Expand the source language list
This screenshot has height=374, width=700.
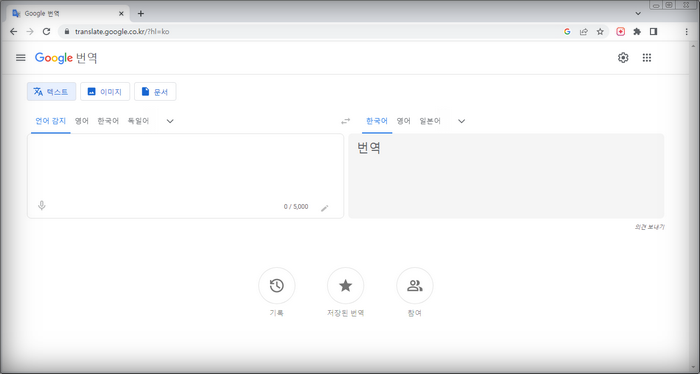(x=170, y=121)
